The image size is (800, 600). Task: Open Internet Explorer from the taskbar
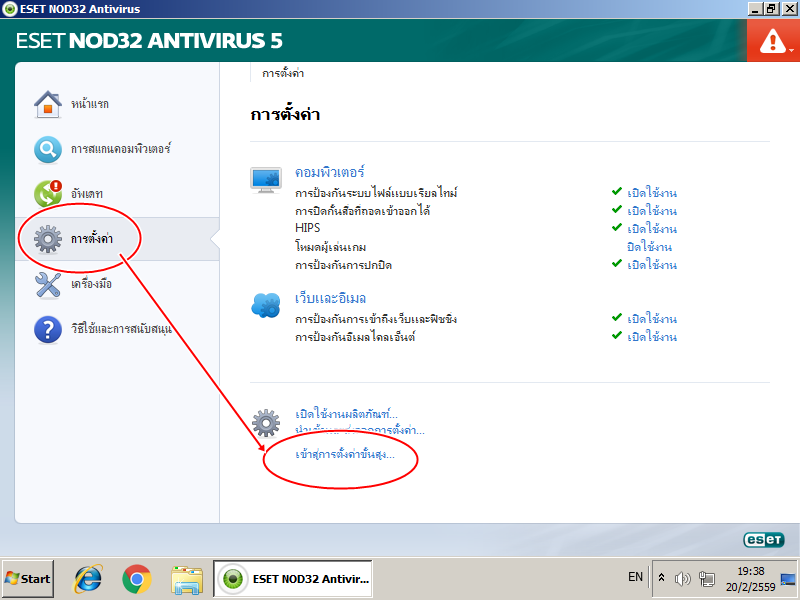coord(88,579)
